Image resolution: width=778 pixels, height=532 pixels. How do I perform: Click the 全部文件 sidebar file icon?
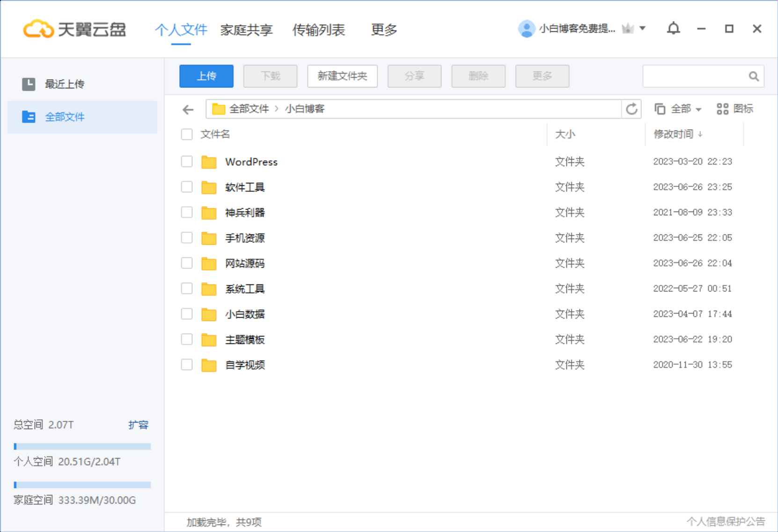point(29,117)
